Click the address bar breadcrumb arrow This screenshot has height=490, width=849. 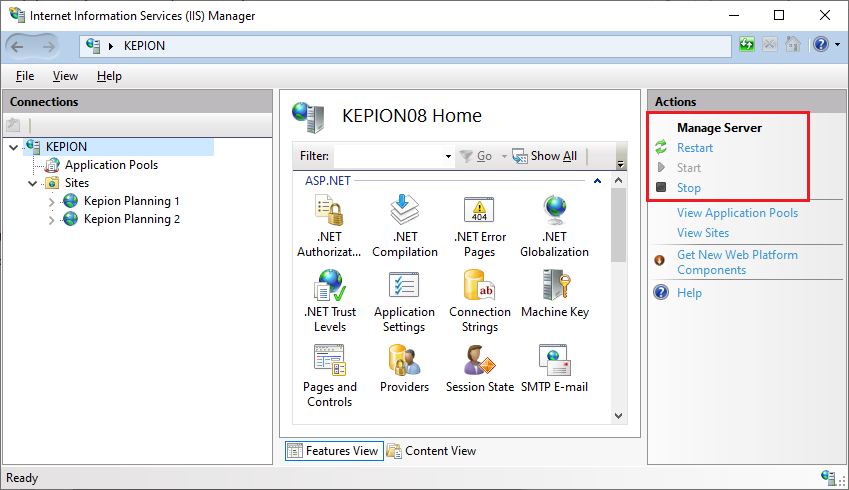coord(111,47)
